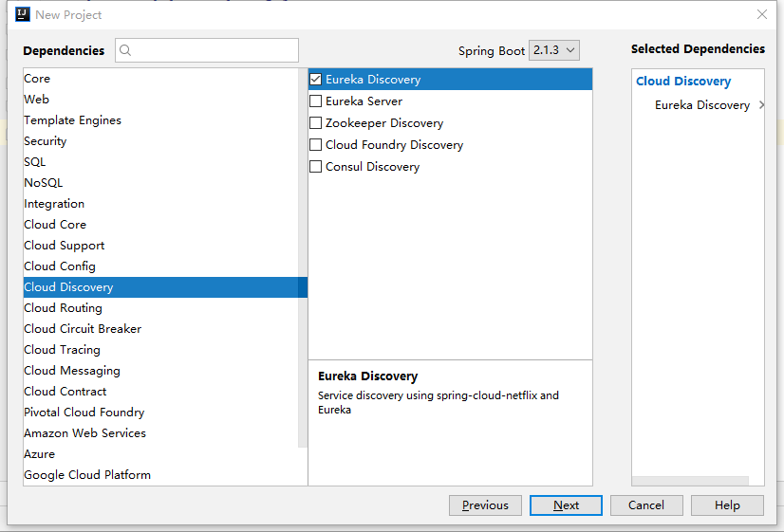Screen dimensions: 784x532
Task: Select the NoSQL category
Action: [x=160, y=183]
